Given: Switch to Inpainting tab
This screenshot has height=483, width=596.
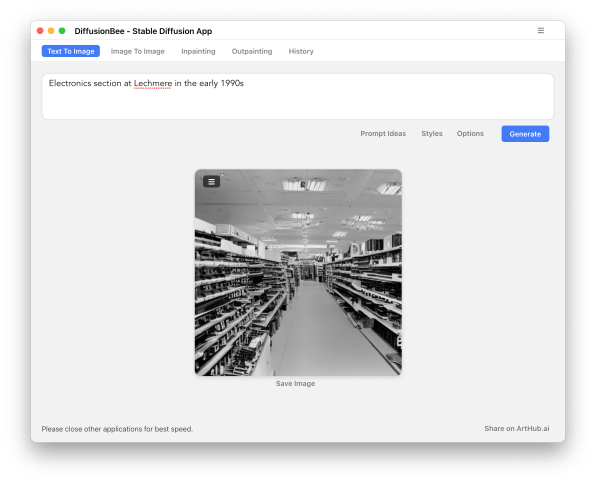Looking at the screenshot, I should coord(198,51).
